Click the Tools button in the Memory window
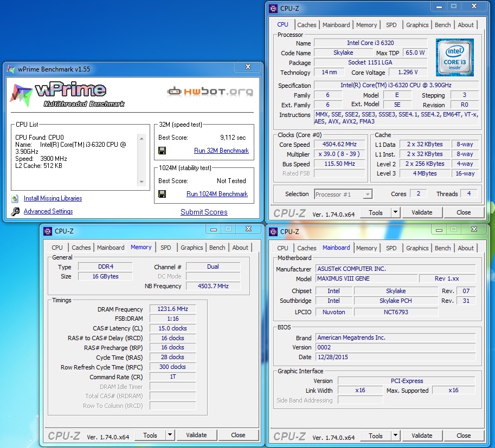 pyautogui.click(x=150, y=436)
